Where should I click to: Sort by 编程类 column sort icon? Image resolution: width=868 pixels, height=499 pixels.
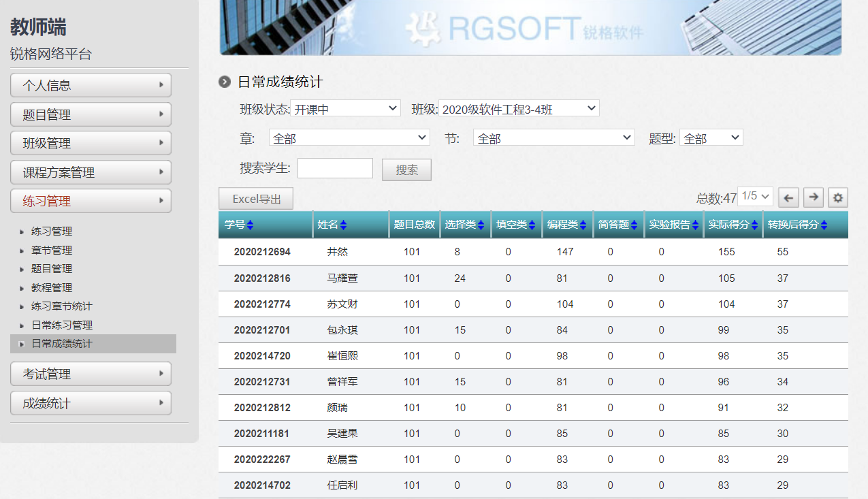point(583,225)
